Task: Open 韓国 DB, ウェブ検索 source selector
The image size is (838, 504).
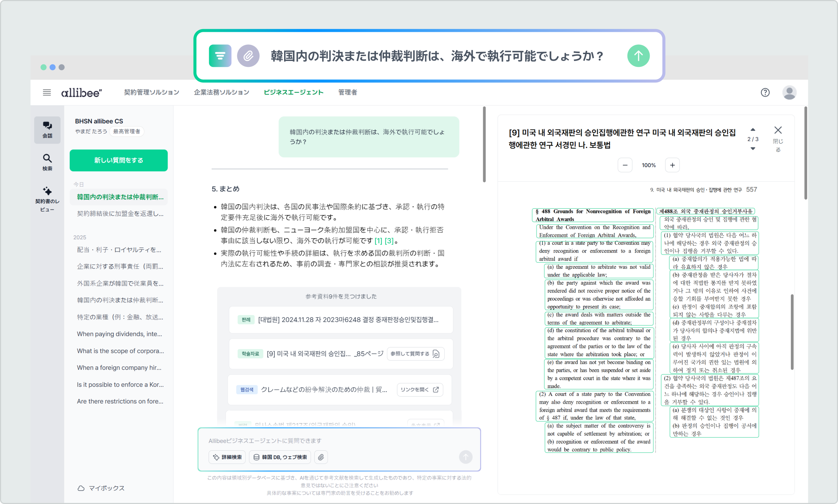Action: 280,457
